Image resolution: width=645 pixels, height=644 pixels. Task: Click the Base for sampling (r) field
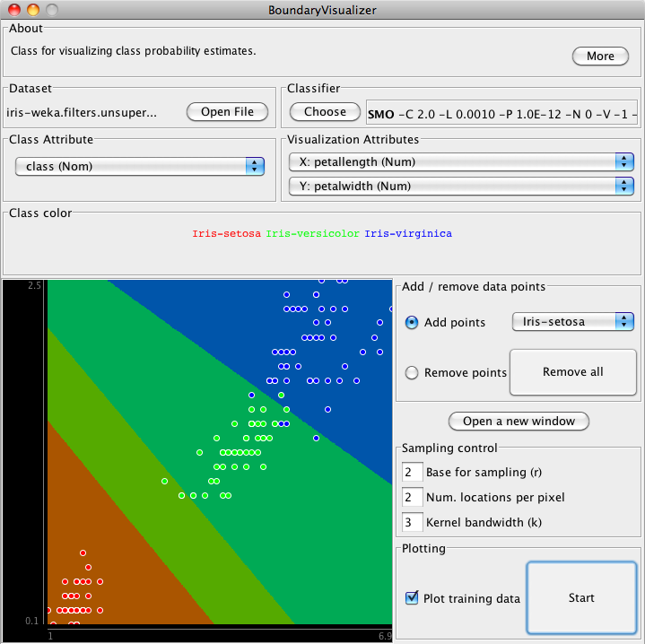pos(412,472)
